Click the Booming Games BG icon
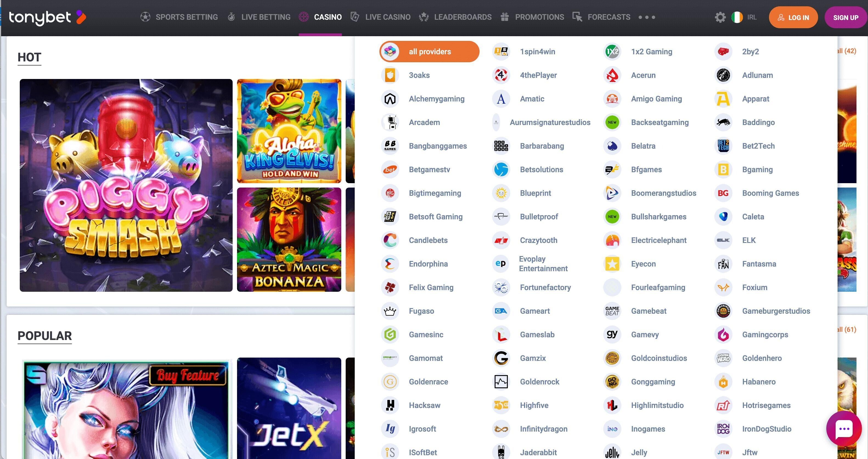Image resolution: width=868 pixels, height=459 pixels. pos(723,193)
